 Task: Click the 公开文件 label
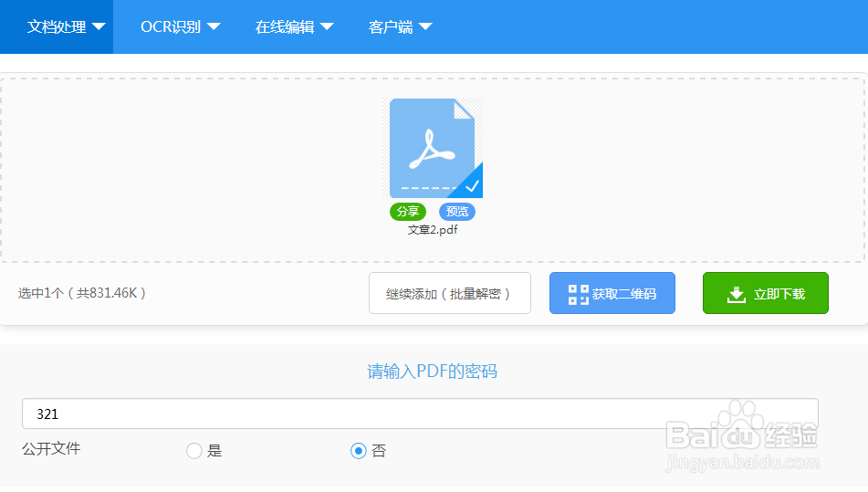51,448
